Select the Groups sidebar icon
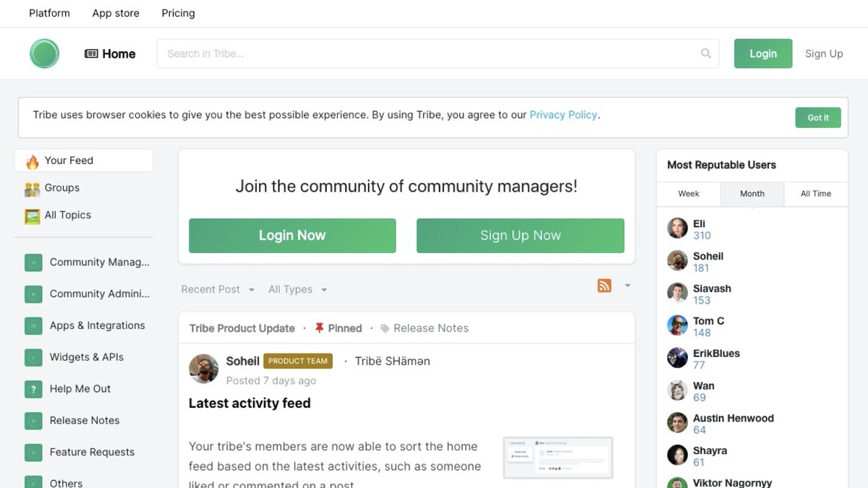 click(33, 189)
